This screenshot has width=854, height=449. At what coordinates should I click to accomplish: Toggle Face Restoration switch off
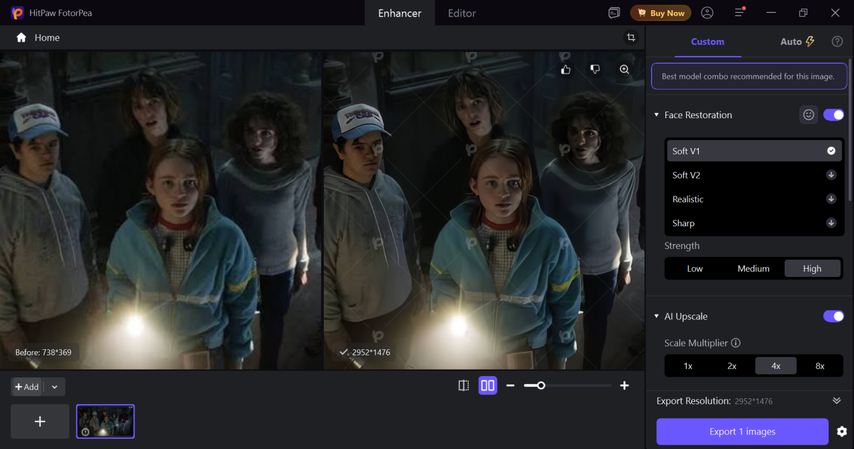pyautogui.click(x=833, y=114)
